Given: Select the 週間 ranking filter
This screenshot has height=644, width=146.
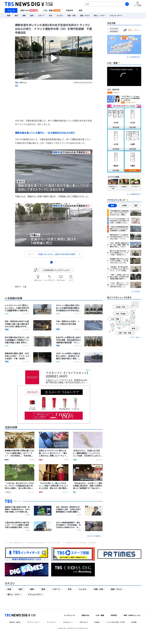Looking at the screenshot, I should pos(136,206).
